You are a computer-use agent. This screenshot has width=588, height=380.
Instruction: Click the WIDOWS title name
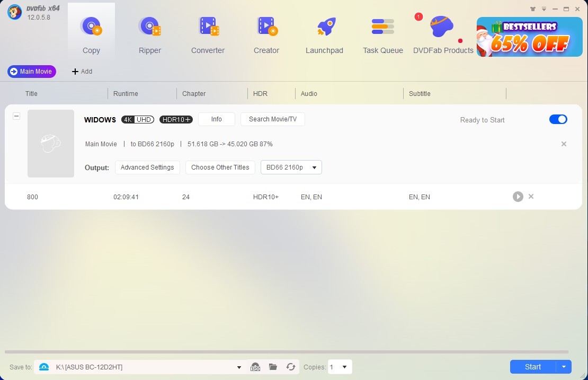(100, 120)
